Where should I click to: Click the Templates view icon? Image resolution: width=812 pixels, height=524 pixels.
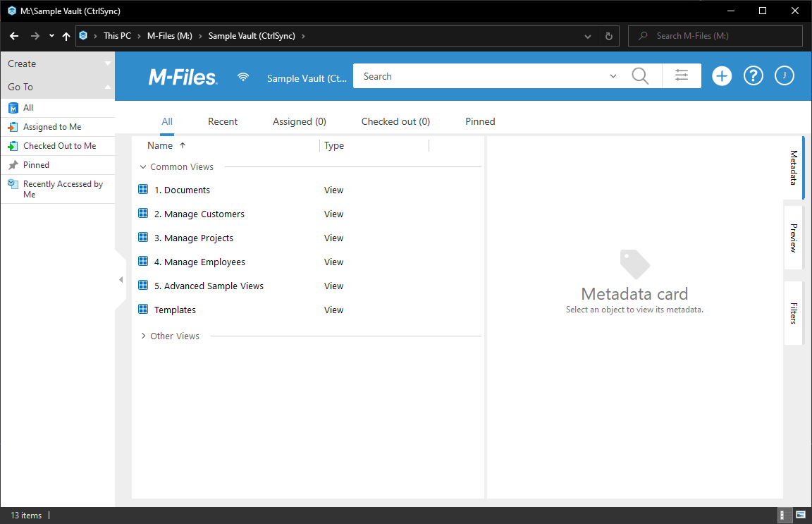point(144,309)
